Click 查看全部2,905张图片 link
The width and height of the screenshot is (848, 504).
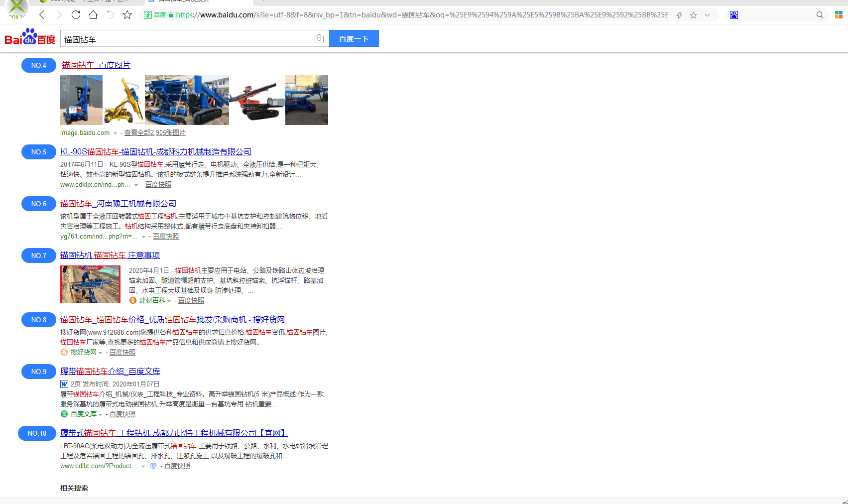[155, 133]
